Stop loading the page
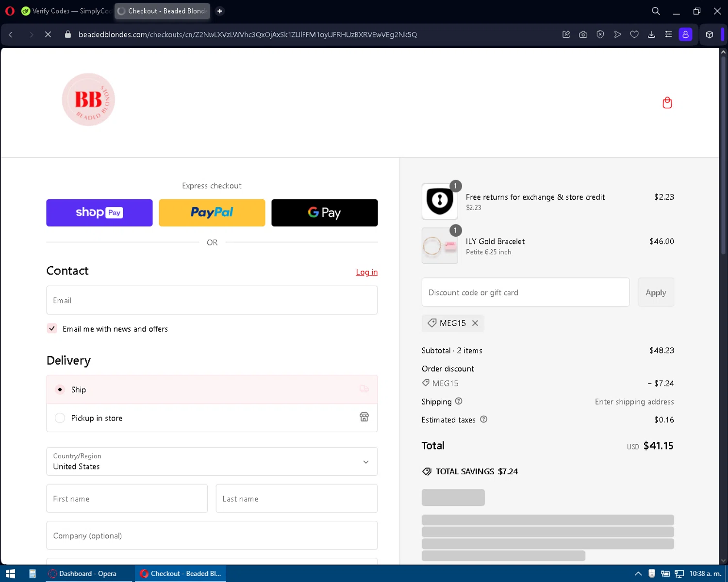Viewport: 728px width, 582px height. (48, 34)
